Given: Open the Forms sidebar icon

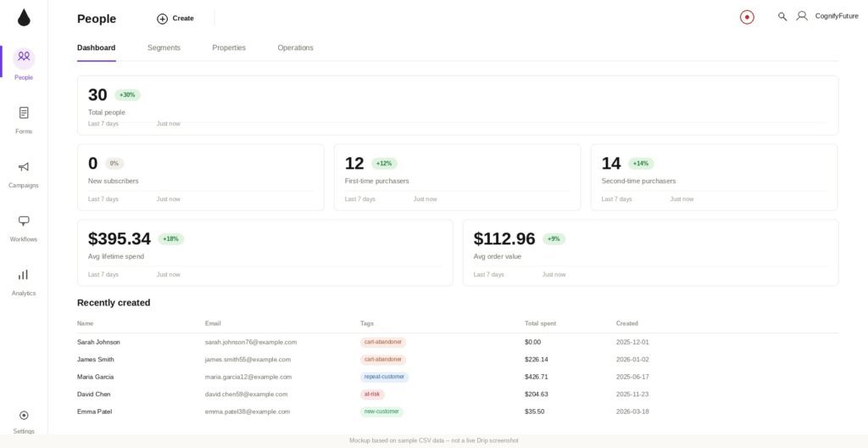Looking at the screenshot, I should coord(24,113).
